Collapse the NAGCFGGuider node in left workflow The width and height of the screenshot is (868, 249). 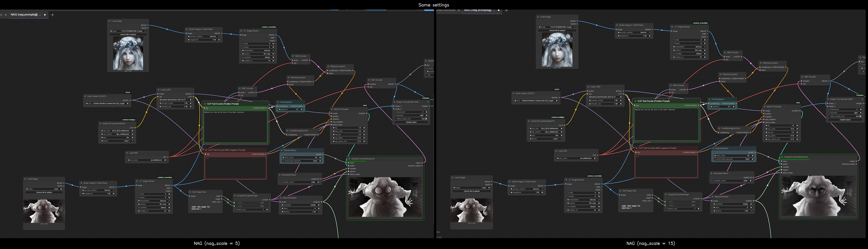[332, 109]
